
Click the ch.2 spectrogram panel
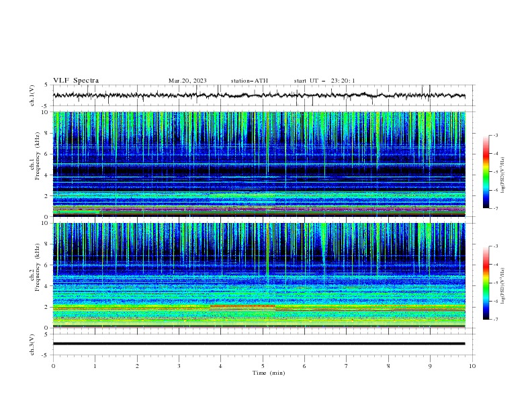[x=259, y=275]
